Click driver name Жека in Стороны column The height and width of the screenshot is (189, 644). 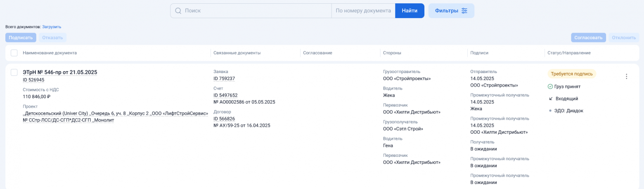pos(389,95)
